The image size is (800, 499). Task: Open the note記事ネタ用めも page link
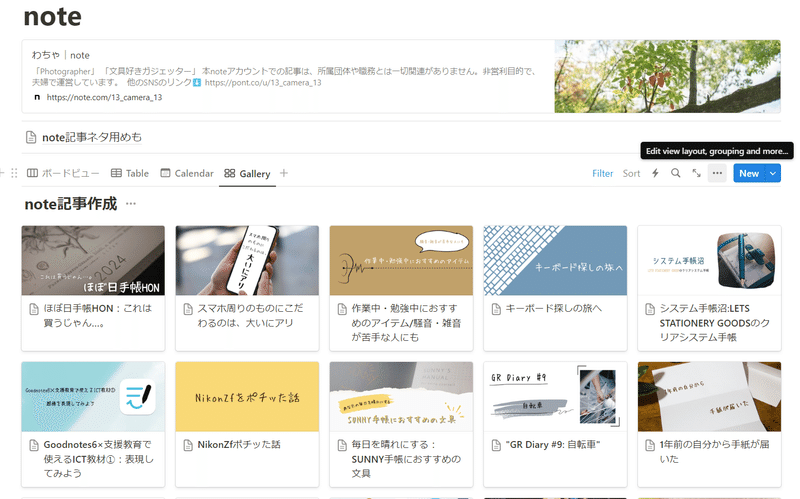click(92, 137)
